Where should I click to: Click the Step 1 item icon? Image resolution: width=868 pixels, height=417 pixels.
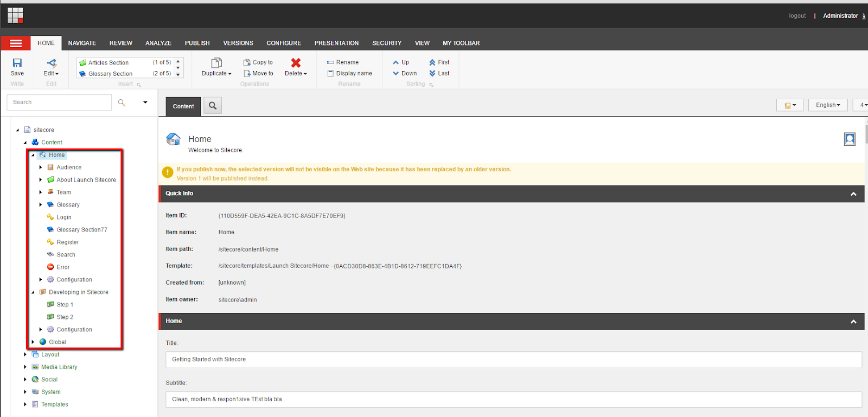(50, 304)
